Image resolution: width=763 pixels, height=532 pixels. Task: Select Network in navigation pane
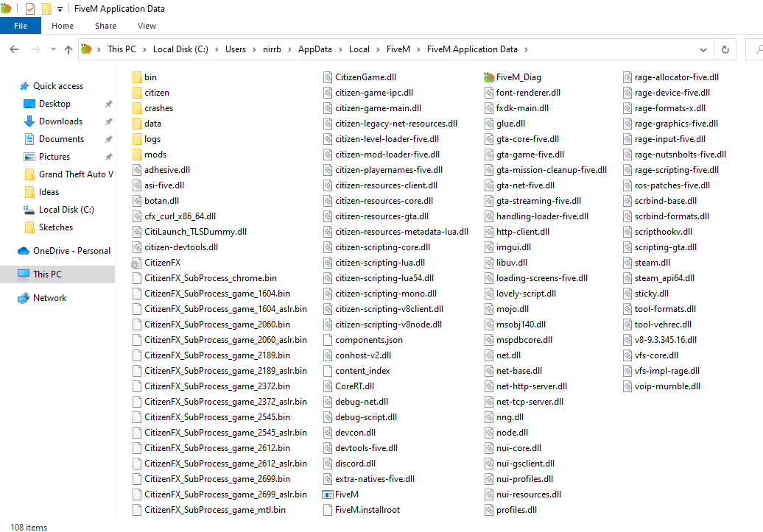49,298
